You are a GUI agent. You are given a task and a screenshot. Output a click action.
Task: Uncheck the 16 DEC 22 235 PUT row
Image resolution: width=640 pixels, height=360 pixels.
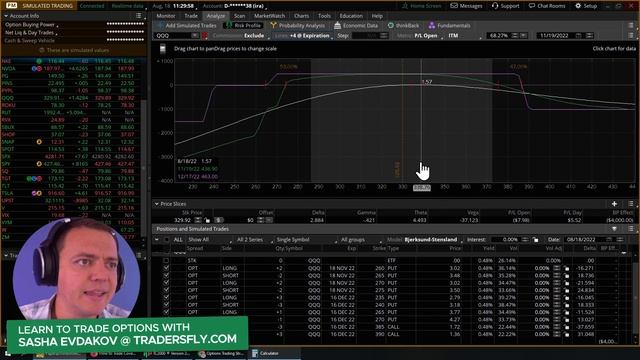166,298
